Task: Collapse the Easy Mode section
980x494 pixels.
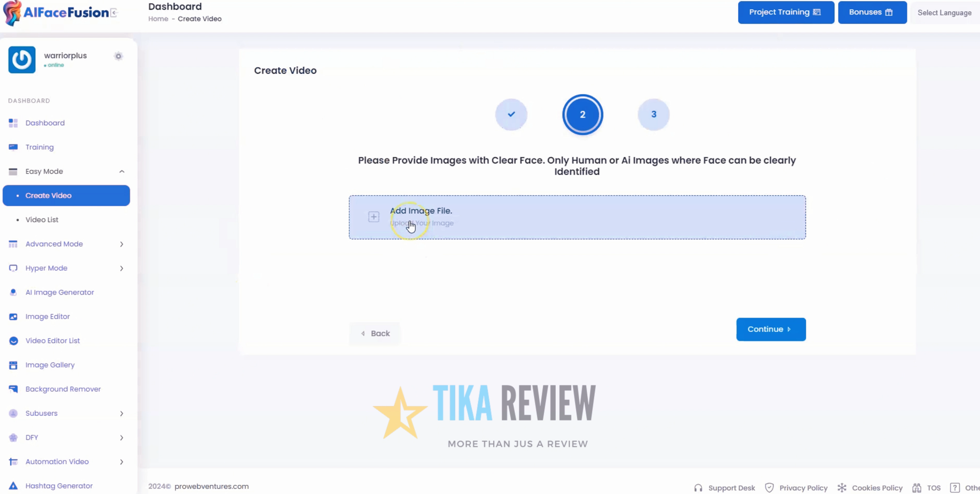Action: click(x=122, y=171)
